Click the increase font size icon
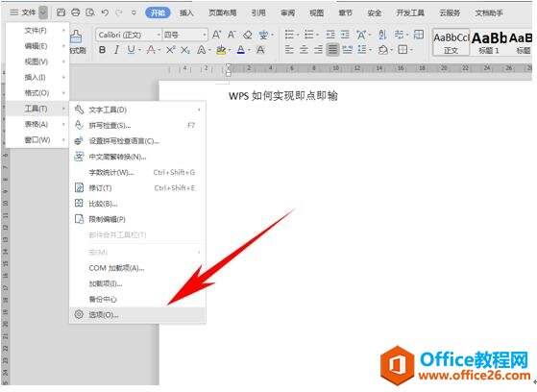Image resolution: width=537 pixels, height=392 pixels. [x=216, y=35]
